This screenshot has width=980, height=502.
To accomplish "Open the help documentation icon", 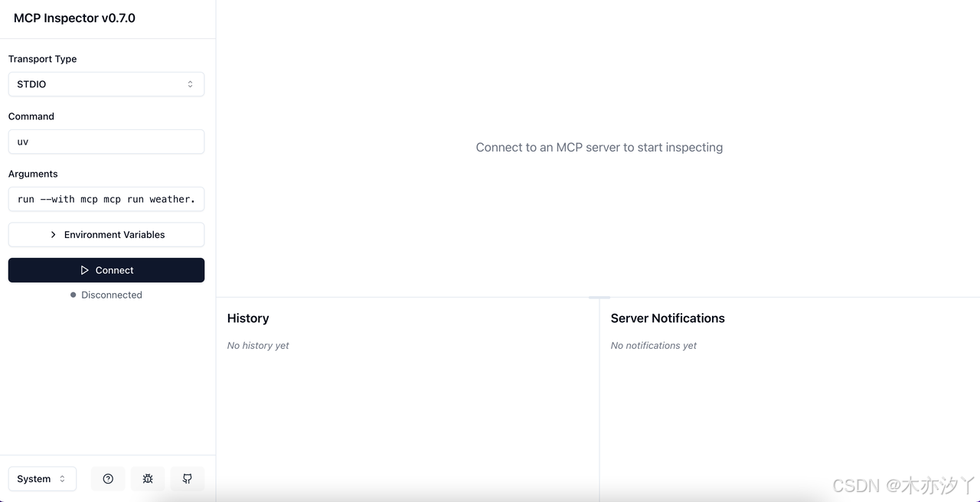I will coord(108,479).
